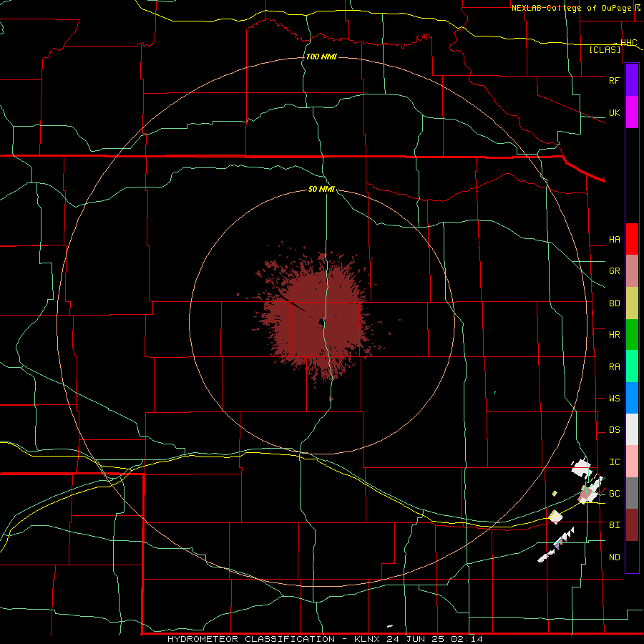Screen dimensions: 644x644
Task: Click the RF legend label
Action: pos(614,80)
